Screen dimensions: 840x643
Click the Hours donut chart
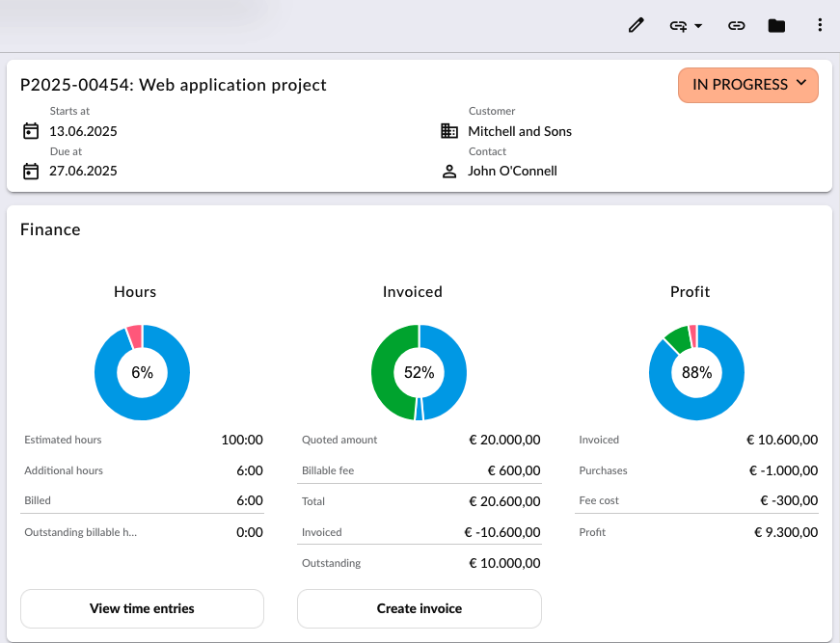(x=142, y=372)
